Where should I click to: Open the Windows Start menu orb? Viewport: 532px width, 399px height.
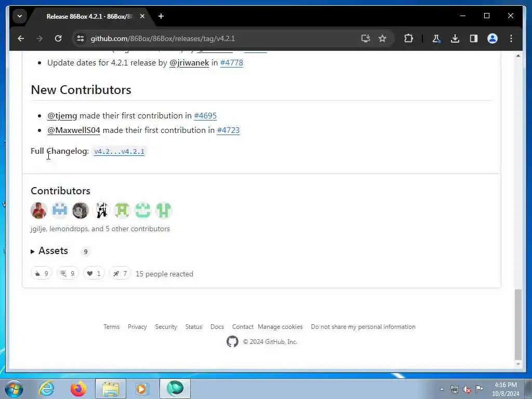(14, 389)
